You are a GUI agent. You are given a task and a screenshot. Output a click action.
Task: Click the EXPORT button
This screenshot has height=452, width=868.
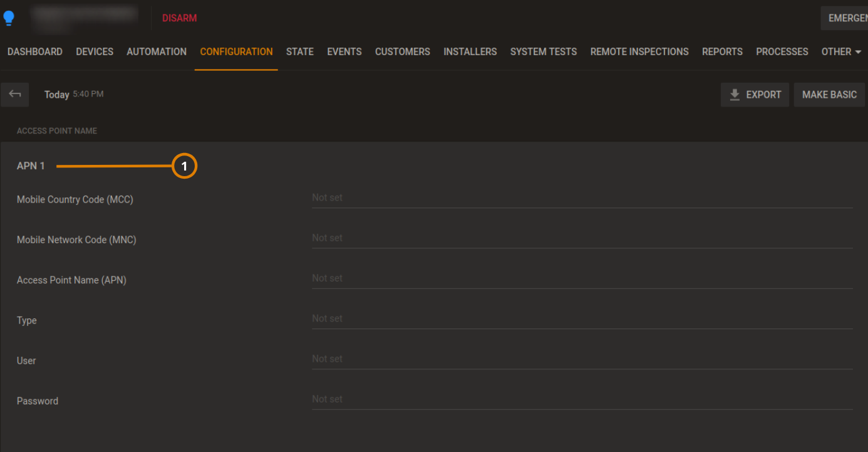click(x=755, y=94)
